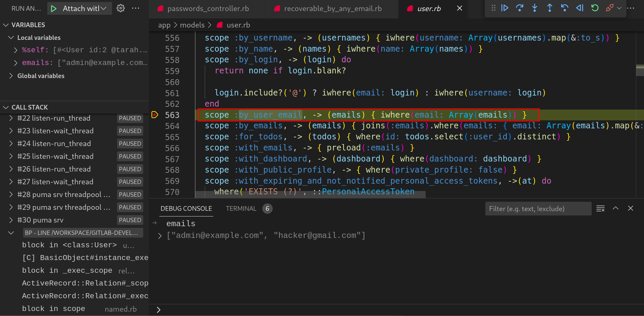Step over the current line

point(520,8)
